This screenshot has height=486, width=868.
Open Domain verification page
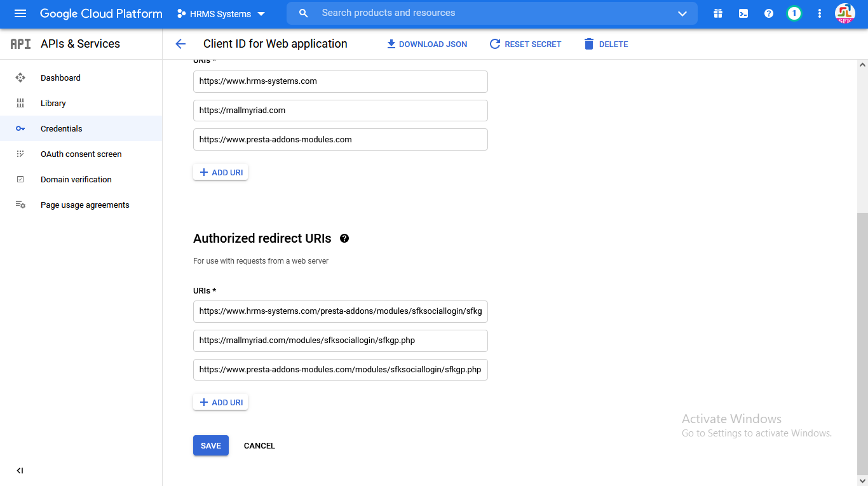coord(81,179)
